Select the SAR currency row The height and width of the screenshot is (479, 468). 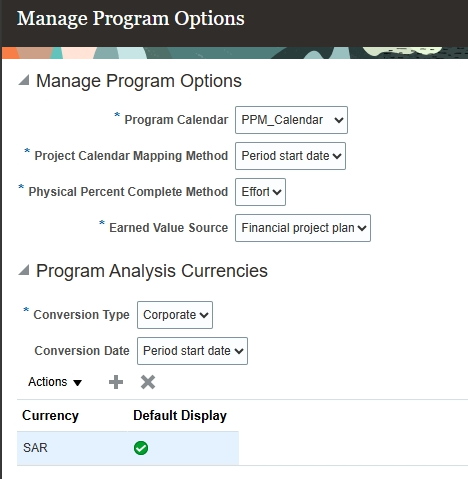128,448
